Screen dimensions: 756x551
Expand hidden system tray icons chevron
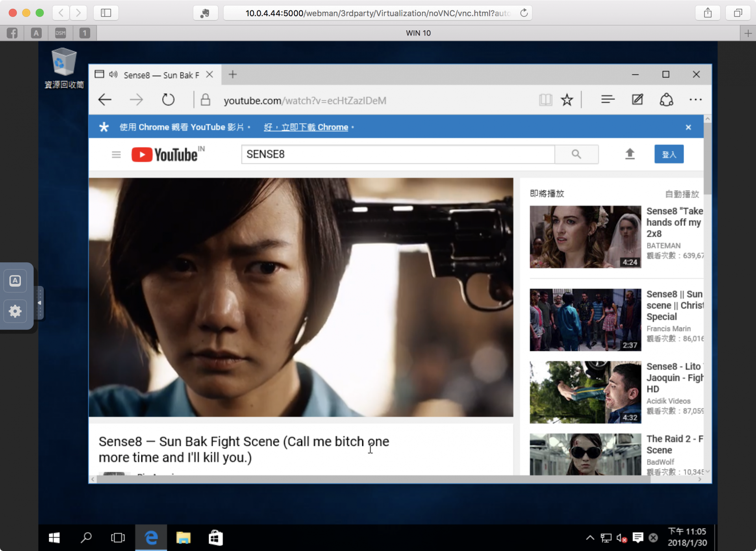[x=590, y=538]
